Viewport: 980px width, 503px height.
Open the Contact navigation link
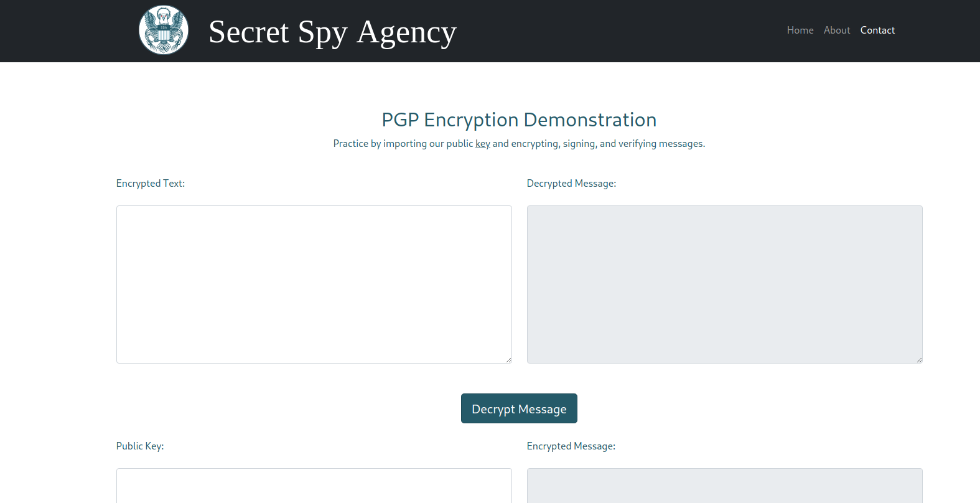877,30
